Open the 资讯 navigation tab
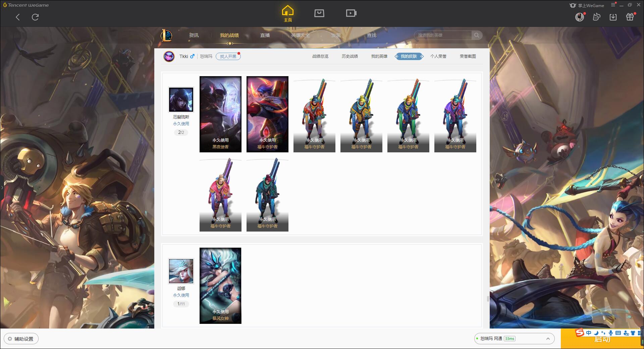The width and height of the screenshot is (644, 349). tap(194, 35)
